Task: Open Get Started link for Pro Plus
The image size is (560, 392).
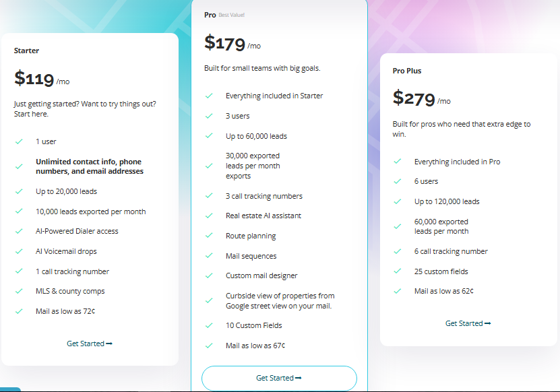Action: pos(468,323)
